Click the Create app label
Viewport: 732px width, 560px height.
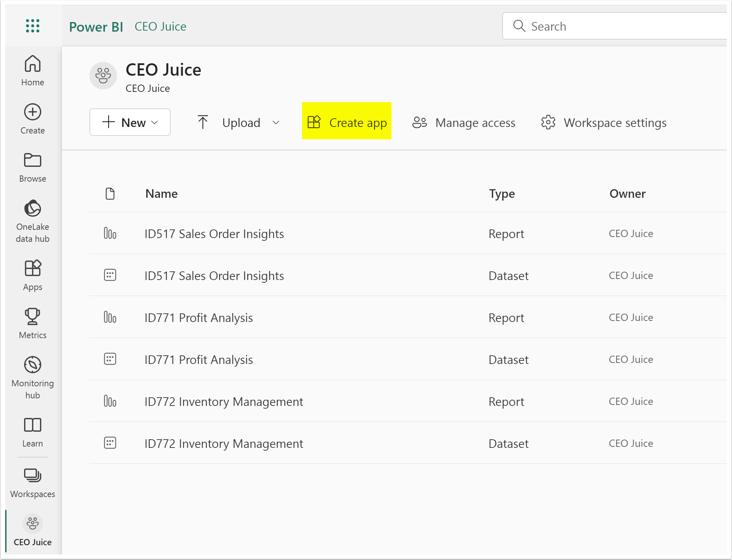(358, 123)
